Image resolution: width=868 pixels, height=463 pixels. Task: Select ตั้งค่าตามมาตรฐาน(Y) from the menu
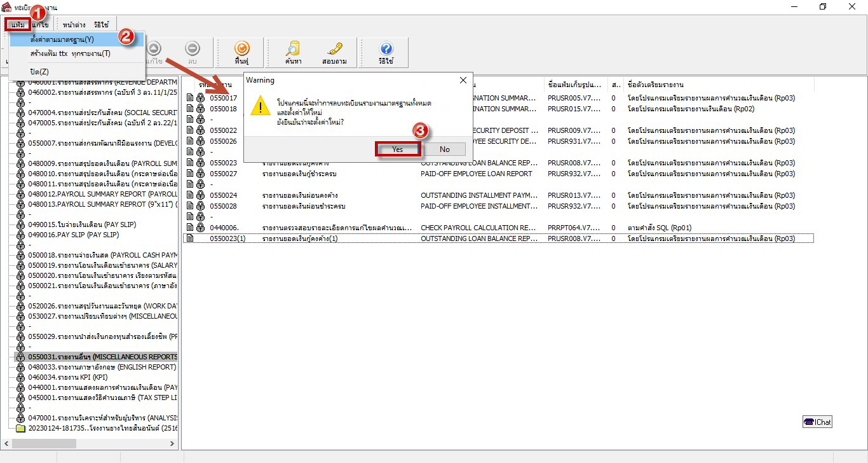tap(62, 39)
